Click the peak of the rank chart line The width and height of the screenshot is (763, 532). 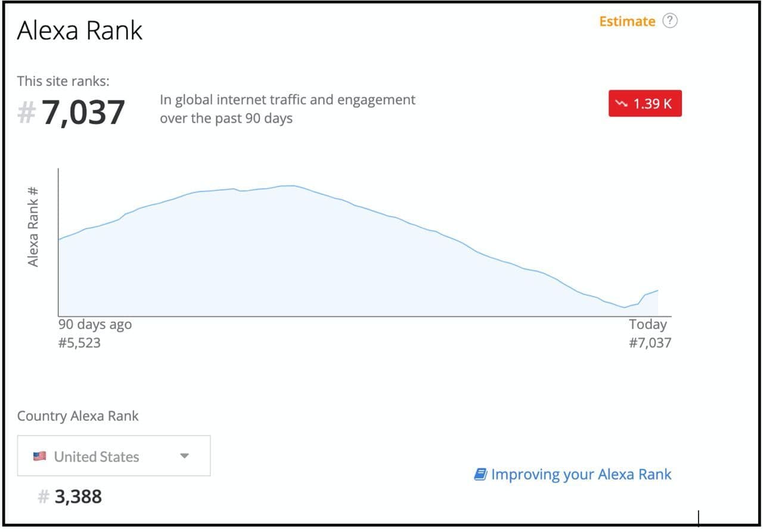click(x=289, y=186)
